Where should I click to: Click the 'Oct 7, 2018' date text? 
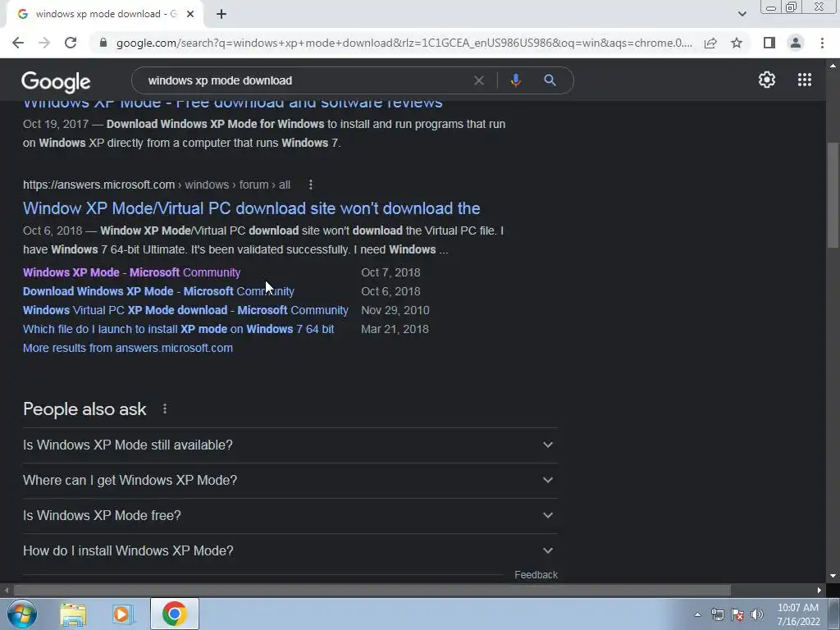pos(390,272)
